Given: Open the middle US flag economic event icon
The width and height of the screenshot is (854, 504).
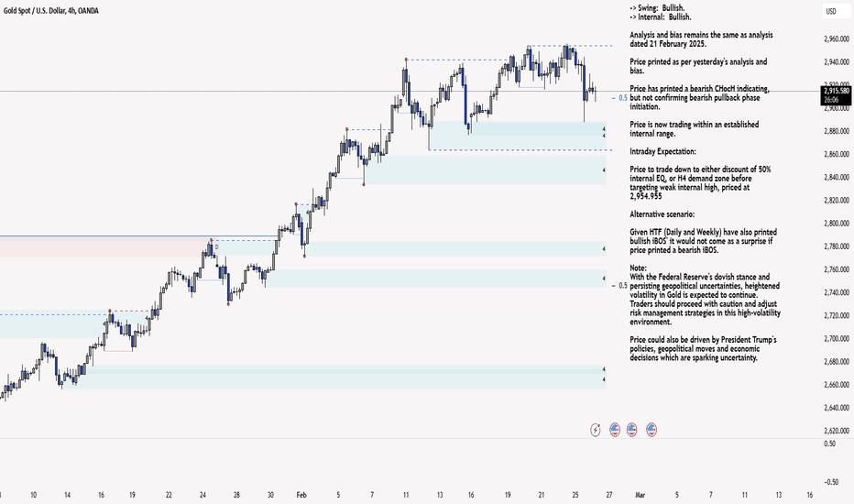Looking at the screenshot, I should coord(631,430).
